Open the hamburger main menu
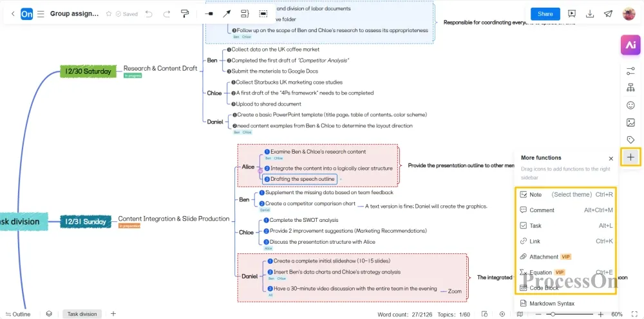 pyautogui.click(x=41, y=14)
